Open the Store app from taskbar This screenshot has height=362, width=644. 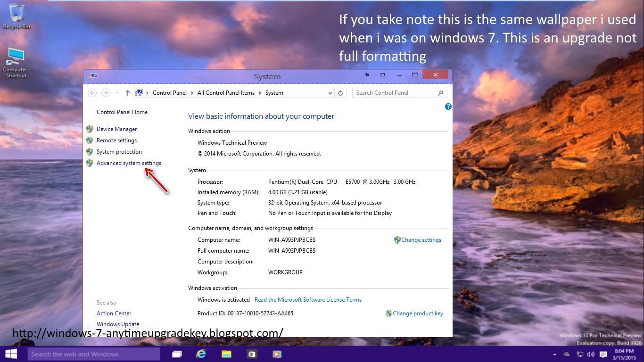(x=252, y=354)
